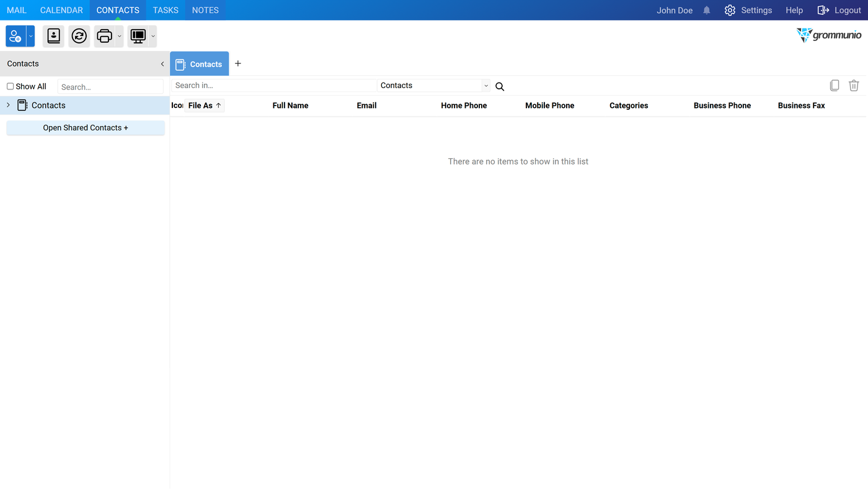This screenshot has width=868, height=489.
Task: Click the grommunio logo
Action: point(829,35)
